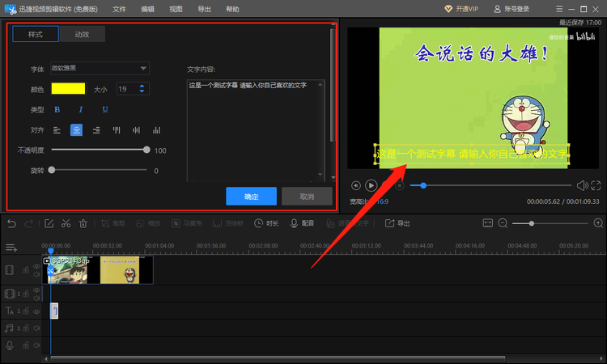Toggle bold text style

(57, 110)
